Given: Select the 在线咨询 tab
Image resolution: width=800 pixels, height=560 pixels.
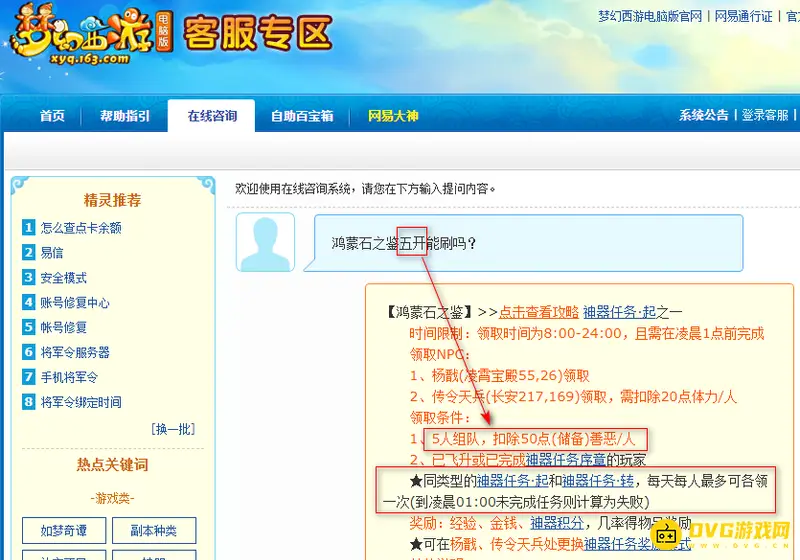Looking at the screenshot, I should [212, 116].
